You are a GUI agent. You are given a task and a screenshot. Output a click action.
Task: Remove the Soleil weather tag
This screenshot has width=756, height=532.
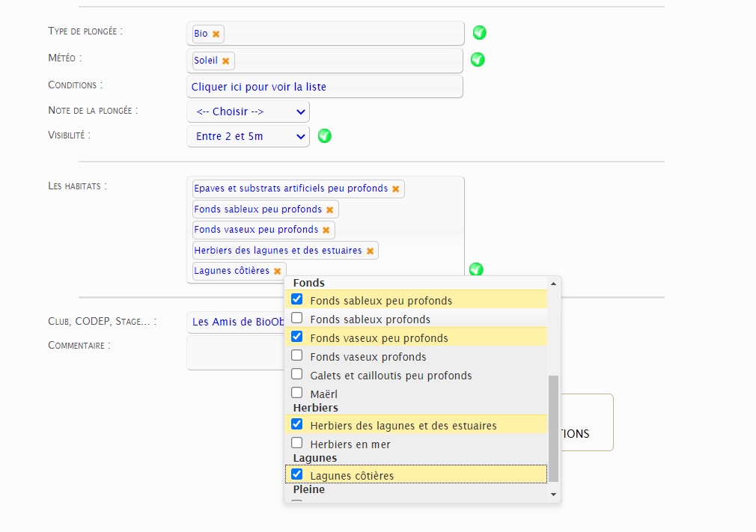(x=225, y=61)
